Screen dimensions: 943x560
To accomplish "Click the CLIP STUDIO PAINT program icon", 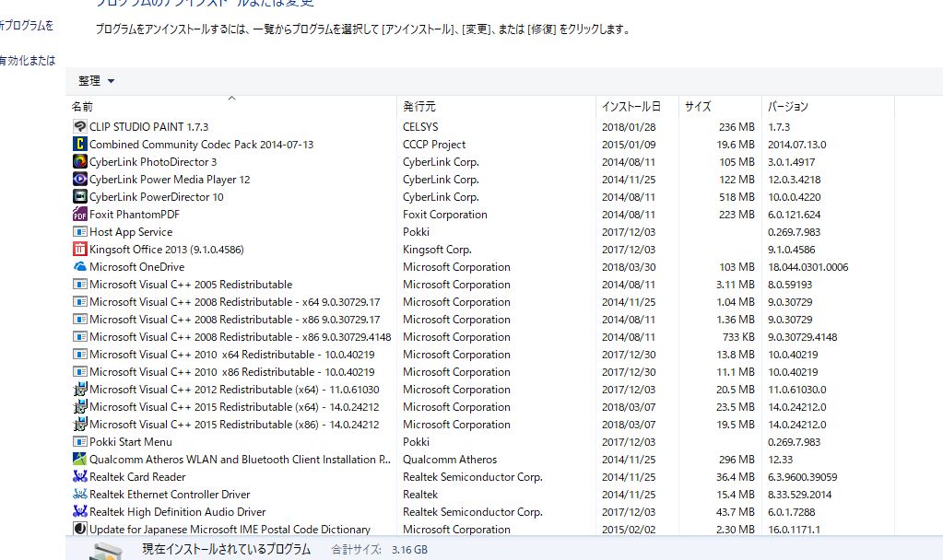I will point(80,127).
